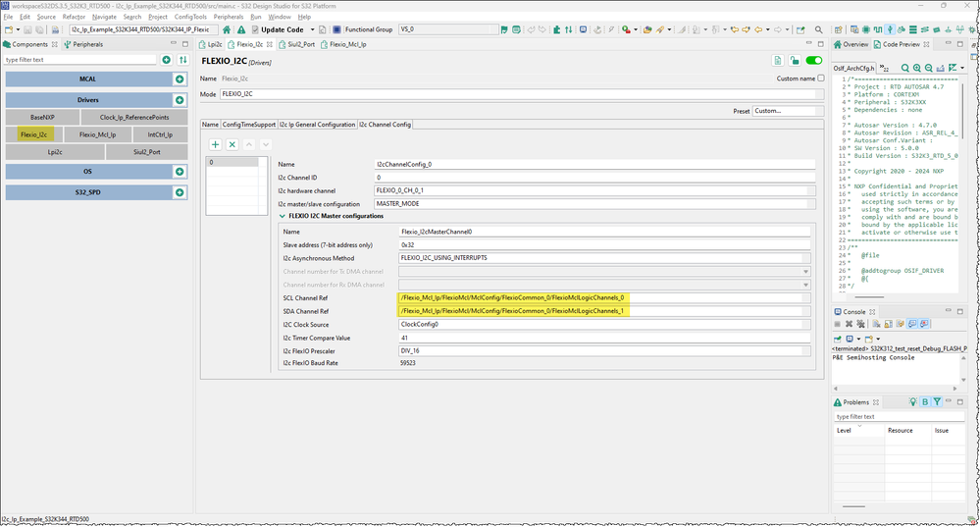Select the BaseNXP driver button
This screenshot has height=527, width=980.
pos(42,117)
